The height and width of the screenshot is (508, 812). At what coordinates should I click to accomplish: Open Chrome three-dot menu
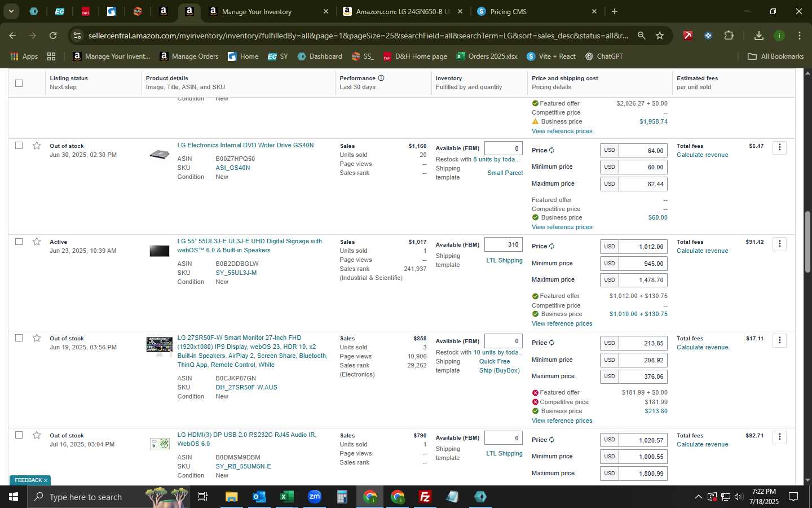[800, 36]
